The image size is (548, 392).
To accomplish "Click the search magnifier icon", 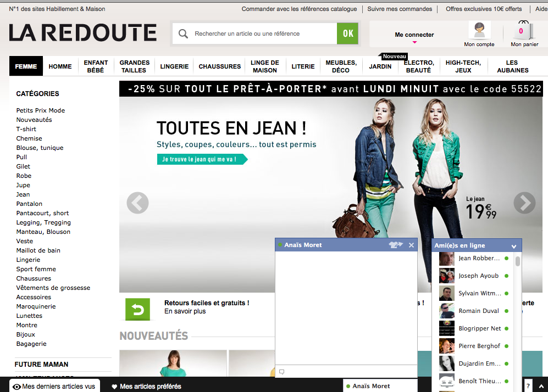I will click(183, 33).
